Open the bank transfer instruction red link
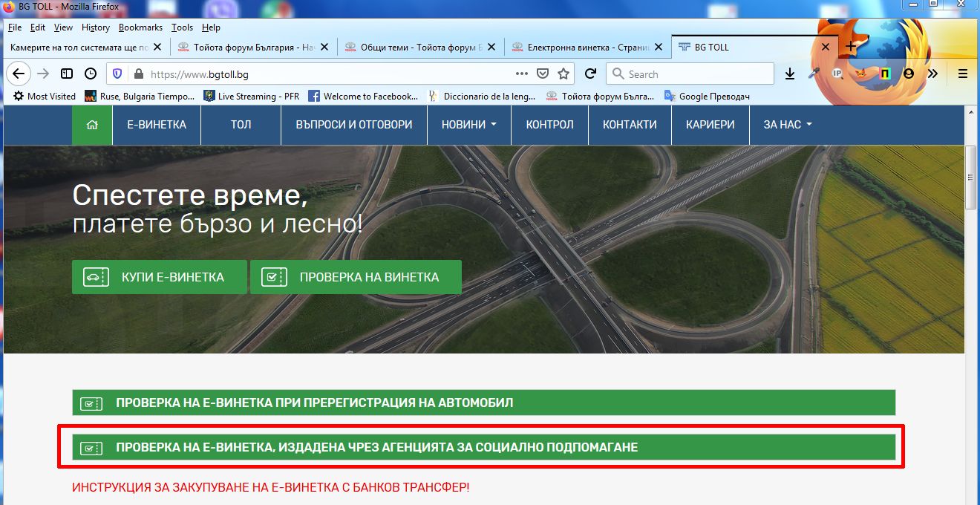The height and width of the screenshot is (505, 980). coord(271,488)
